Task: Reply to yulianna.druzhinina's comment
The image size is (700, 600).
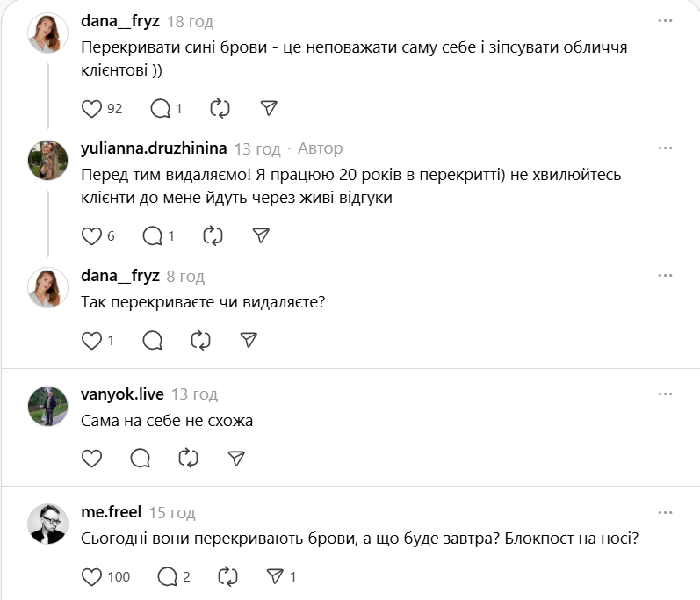Action: [x=152, y=235]
